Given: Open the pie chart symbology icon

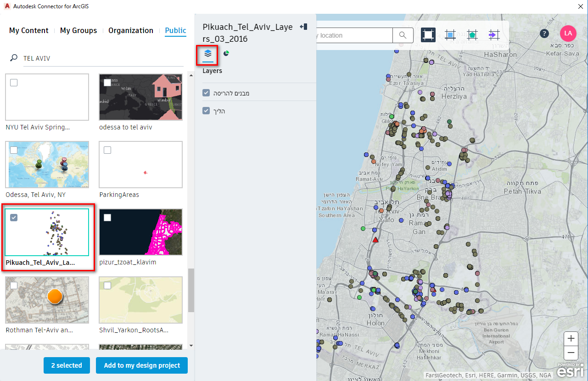Looking at the screenshot, I should (x=226, y=53).
